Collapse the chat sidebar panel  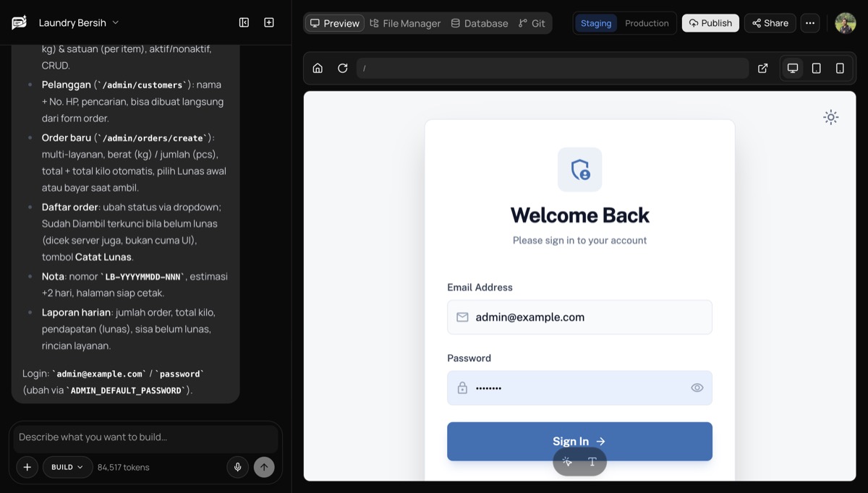click(244, 22)
